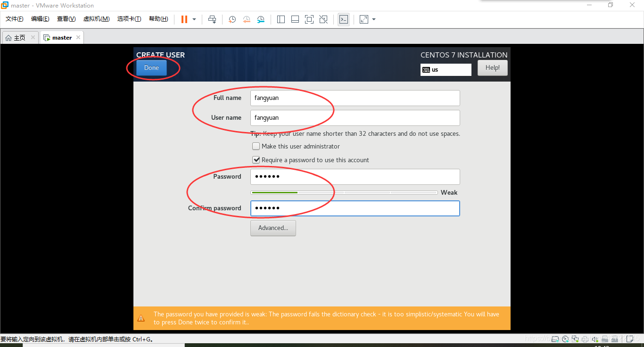This screenshot has width=644, height=347.
Task: Click the Help! button
Action: (x=493, y=68)
